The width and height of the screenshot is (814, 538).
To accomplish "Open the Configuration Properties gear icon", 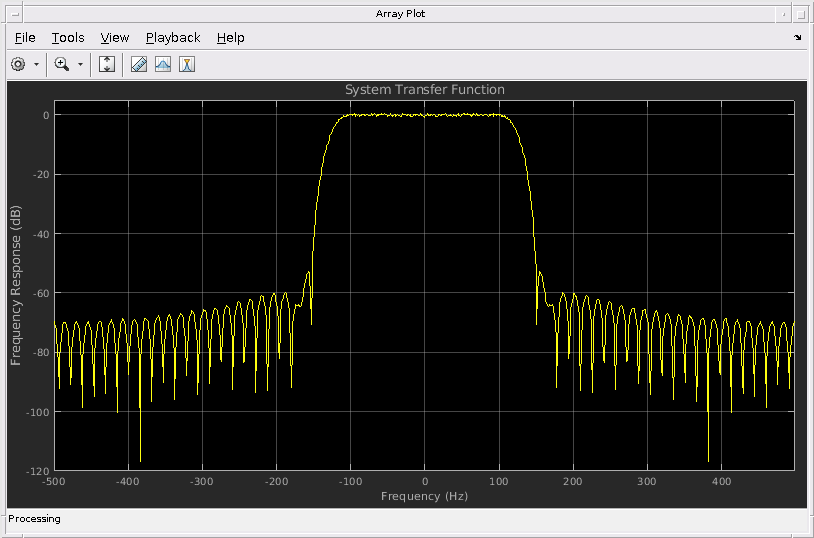I will tap(18, 64).
